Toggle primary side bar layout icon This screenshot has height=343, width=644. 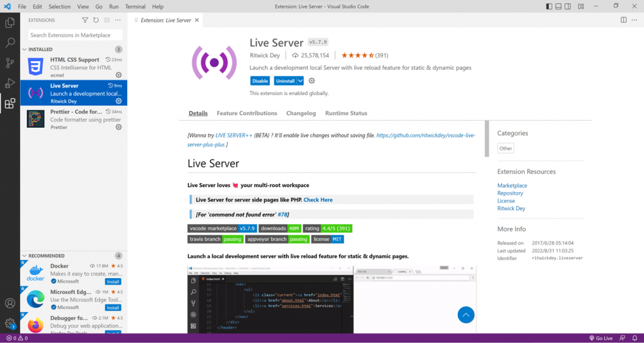(x=549, y=6)
